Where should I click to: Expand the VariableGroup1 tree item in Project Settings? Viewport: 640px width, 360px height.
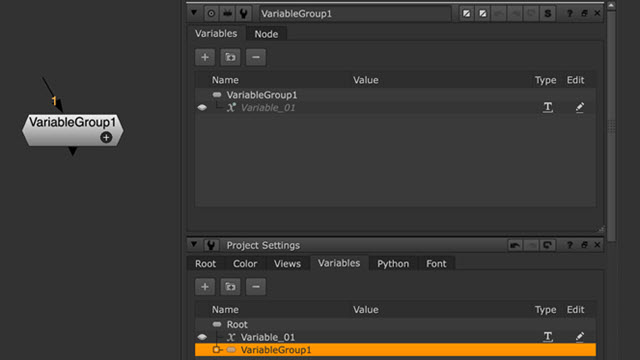[216, 350]
